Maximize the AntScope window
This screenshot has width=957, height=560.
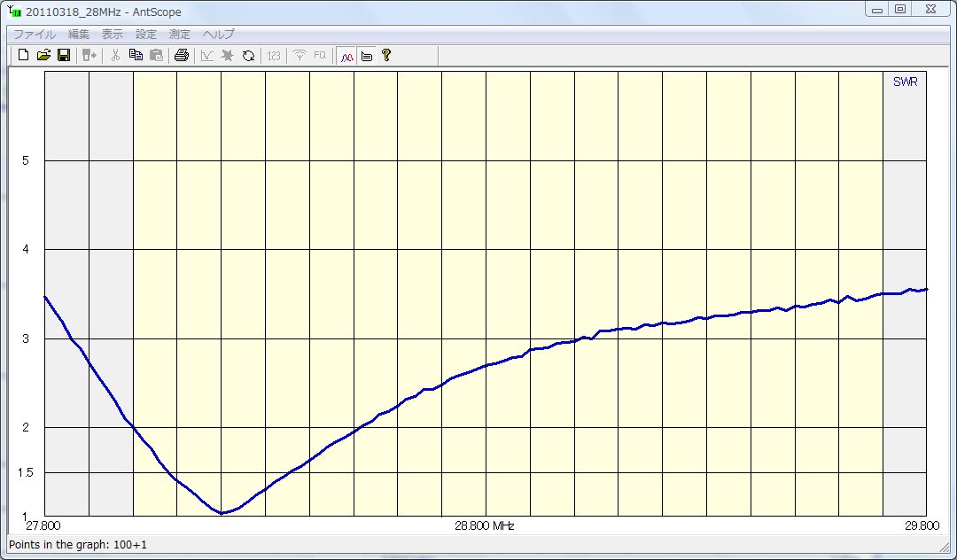pyautogui.click(x=900, y=9)
